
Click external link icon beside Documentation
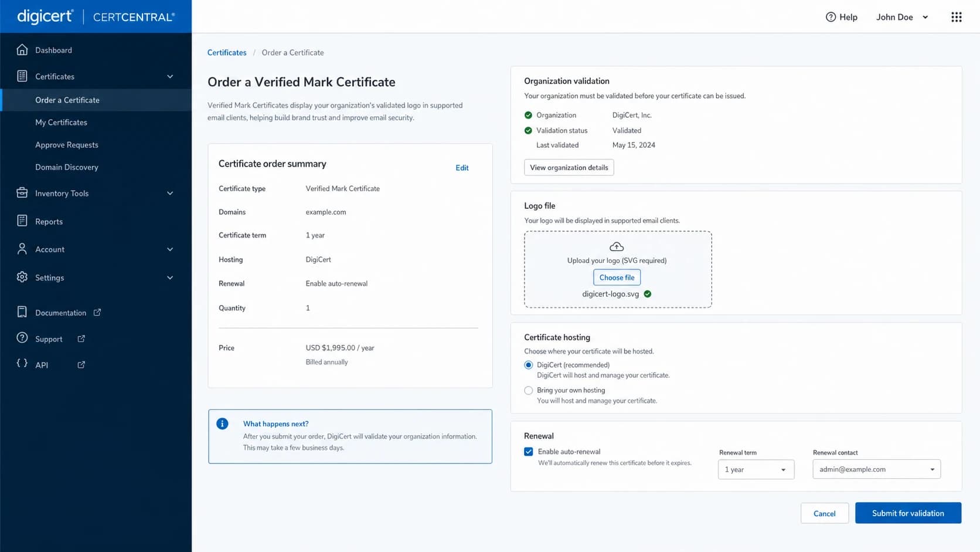97,313
